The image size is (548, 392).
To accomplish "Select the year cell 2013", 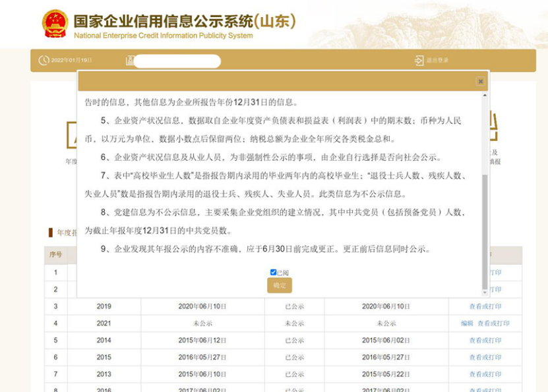I will (x=104, y=374).
